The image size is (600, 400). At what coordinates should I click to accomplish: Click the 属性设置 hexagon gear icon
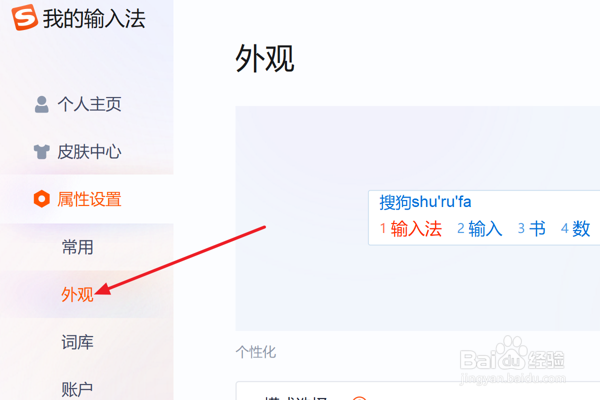(41, 199)
